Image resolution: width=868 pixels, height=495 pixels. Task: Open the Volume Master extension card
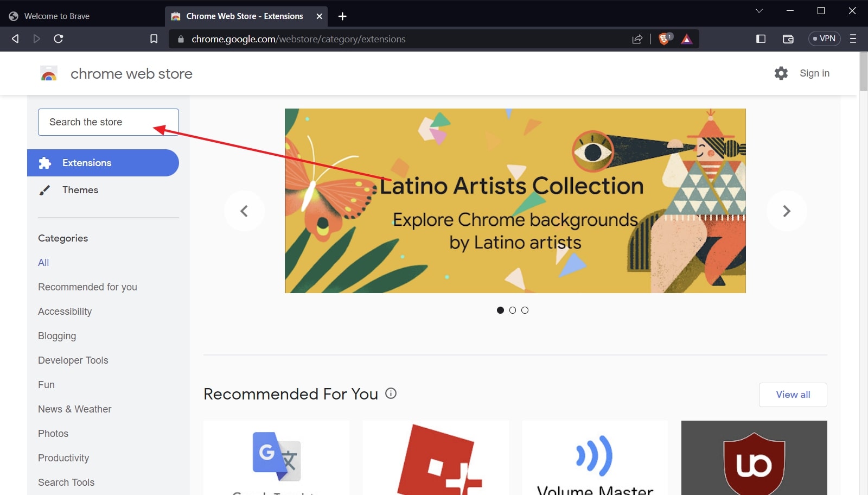(595, 458)
